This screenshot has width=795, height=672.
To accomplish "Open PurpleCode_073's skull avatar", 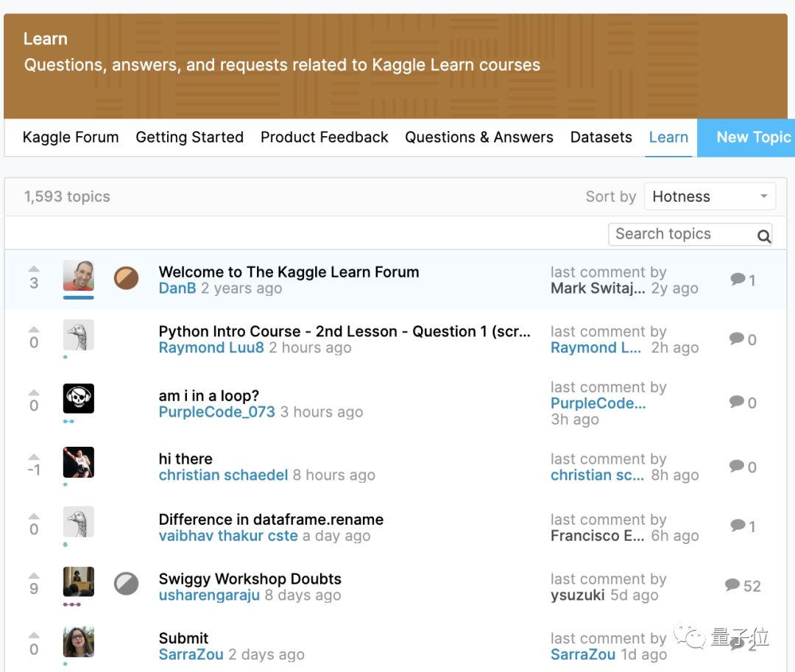I will click(x=78, y=398).
